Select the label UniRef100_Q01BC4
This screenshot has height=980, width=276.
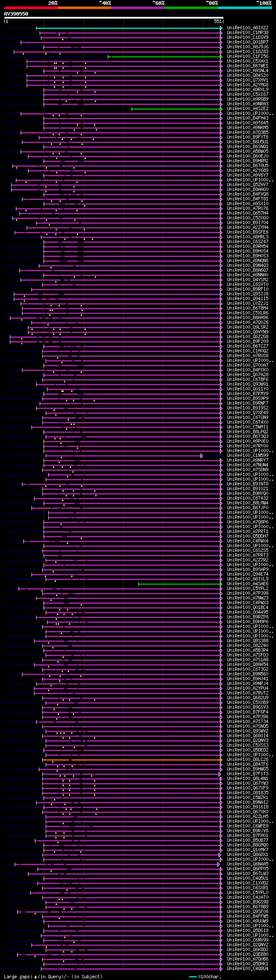tap(248, 608)
